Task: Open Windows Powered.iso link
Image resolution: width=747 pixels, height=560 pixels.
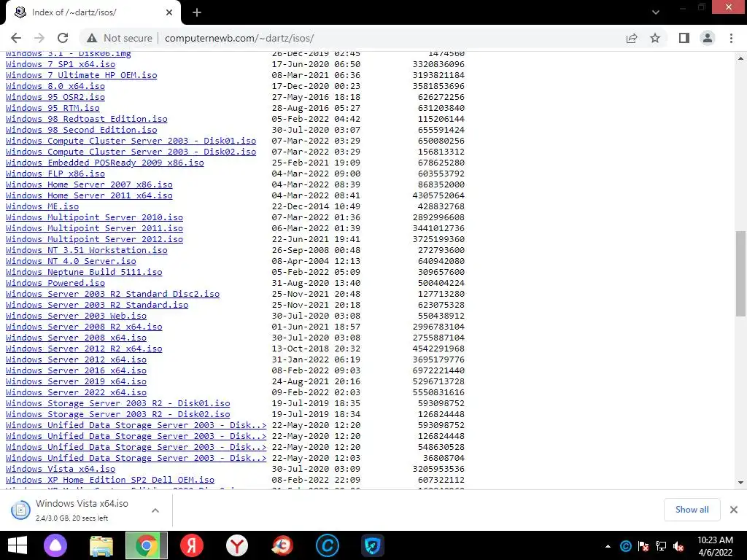Action: (x=55, y=284)
